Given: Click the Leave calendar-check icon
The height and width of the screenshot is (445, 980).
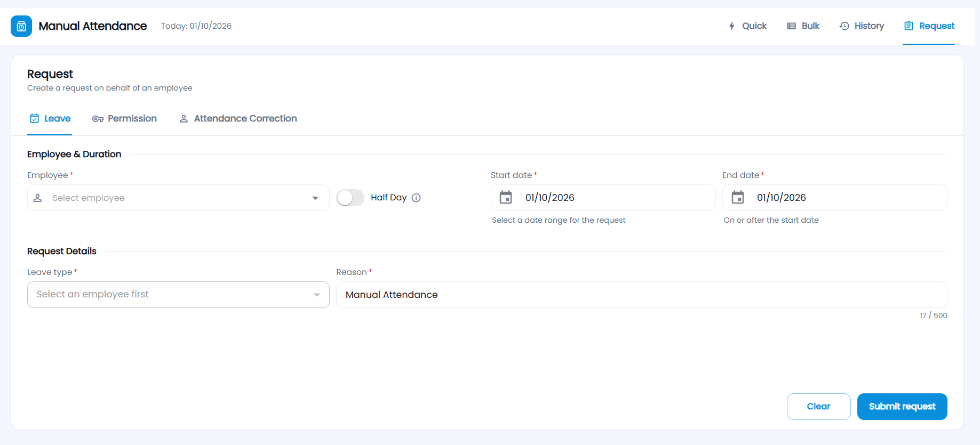Looking at the screenshot, I should pos(34,118).
